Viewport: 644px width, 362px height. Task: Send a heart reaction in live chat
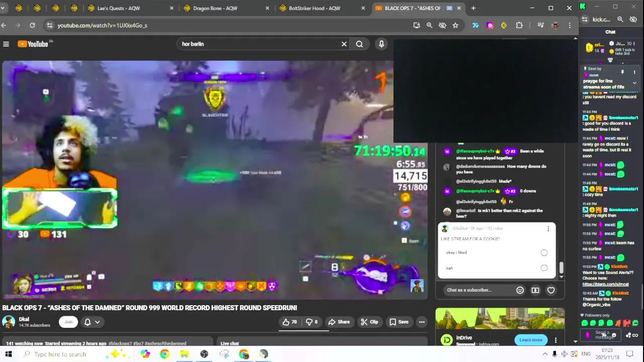[x=551, y=290]
